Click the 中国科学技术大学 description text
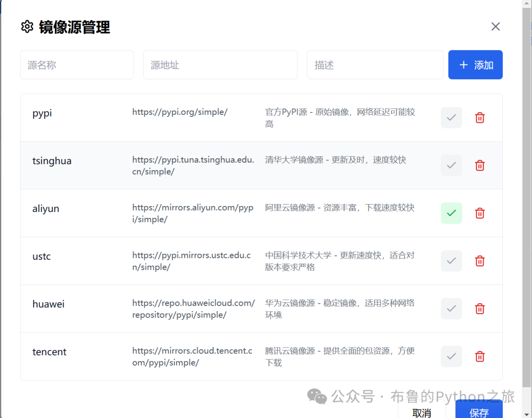Viewport: 532px width, 418px height. point(340,261)
